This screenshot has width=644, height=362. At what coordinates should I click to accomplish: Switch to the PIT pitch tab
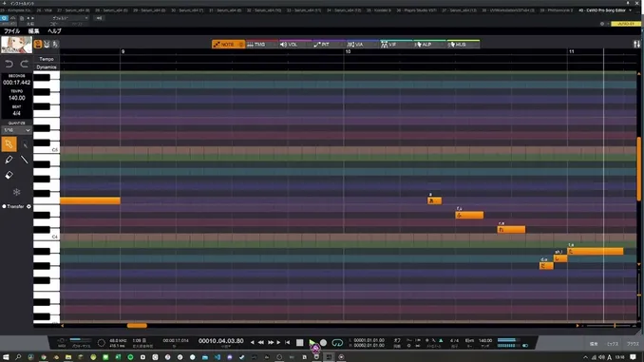(x=329, y=44)
